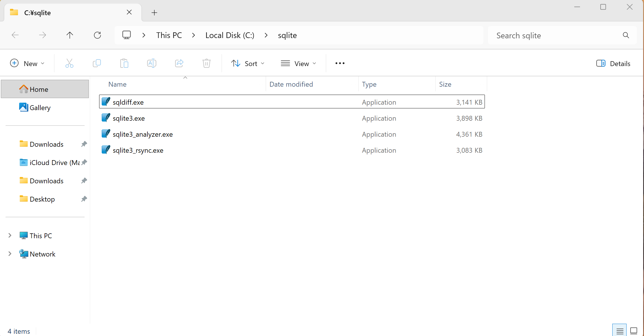Open a new tab with plus button
Viewport: 644px width, 336px height.
coord(154,13)
